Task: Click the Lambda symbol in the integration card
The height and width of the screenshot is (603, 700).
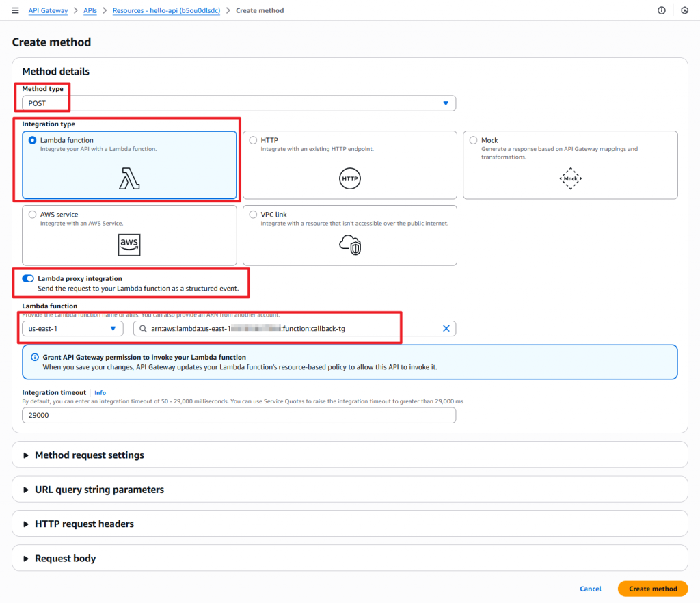Action: pos(129,178)
